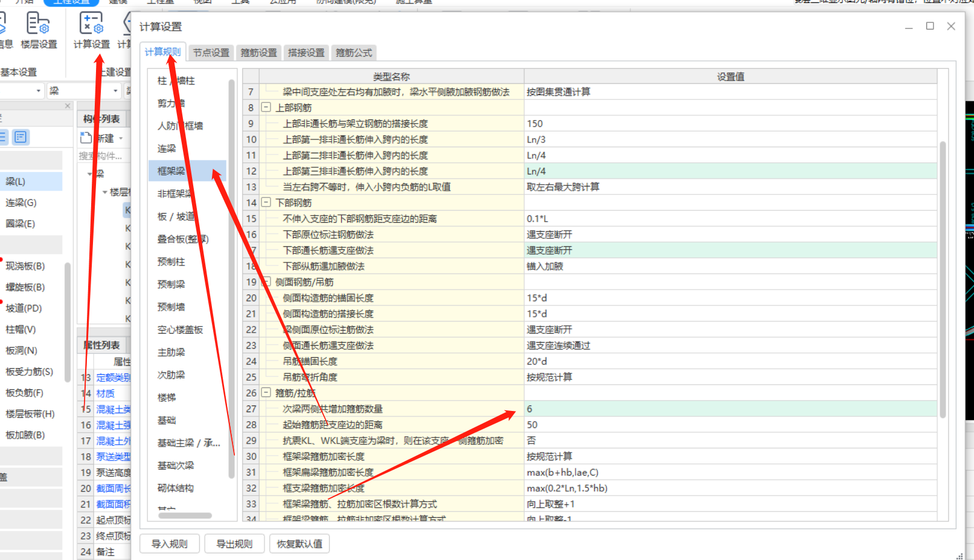Select 砌体结构 category
This screenshot has width=974, height=560.
point(176,488)
